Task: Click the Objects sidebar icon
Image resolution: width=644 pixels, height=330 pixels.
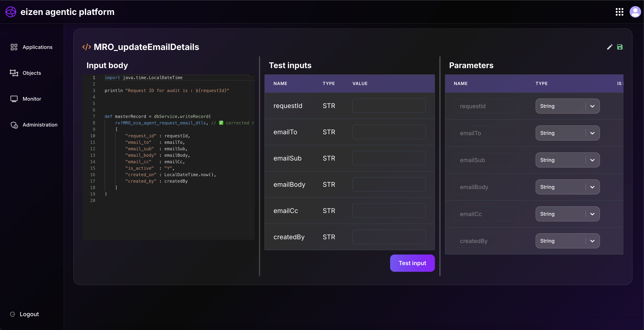Action: coord(14,73)
